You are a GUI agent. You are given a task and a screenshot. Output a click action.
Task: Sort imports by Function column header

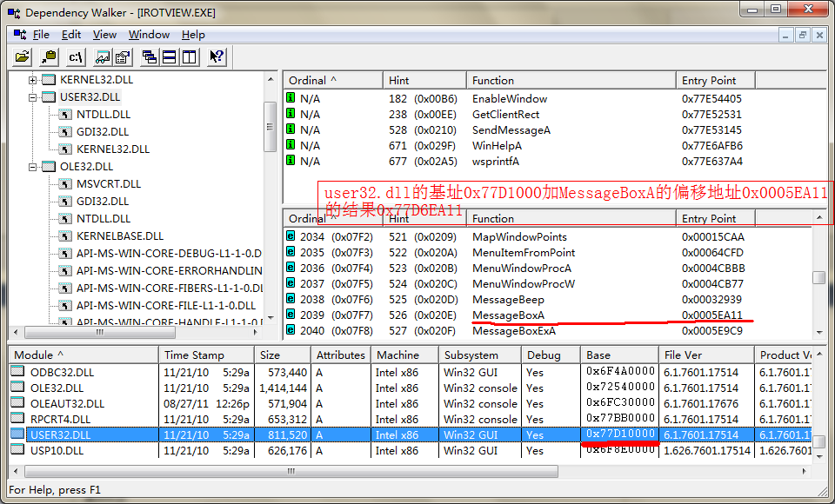(x=571, y=80)
